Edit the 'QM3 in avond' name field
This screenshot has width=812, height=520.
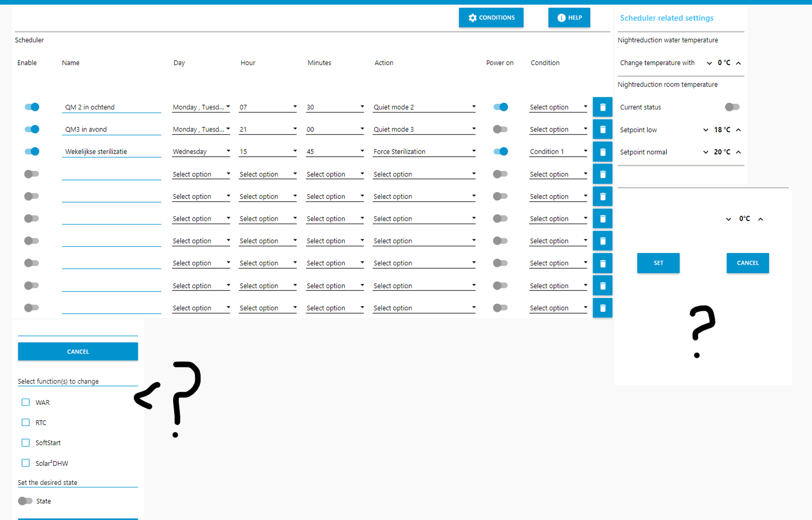point(112,130)
